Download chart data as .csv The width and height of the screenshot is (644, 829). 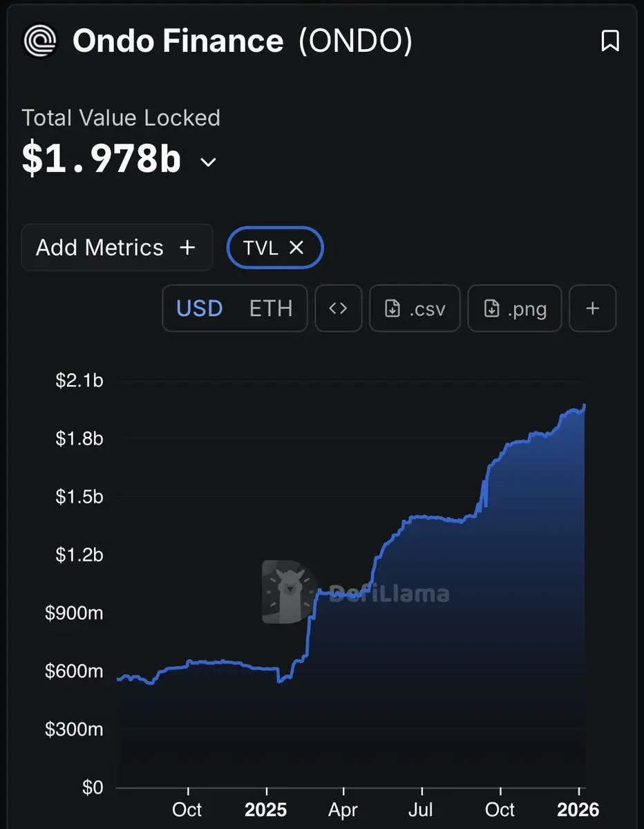pyautogui.click(x=415, y=308)
